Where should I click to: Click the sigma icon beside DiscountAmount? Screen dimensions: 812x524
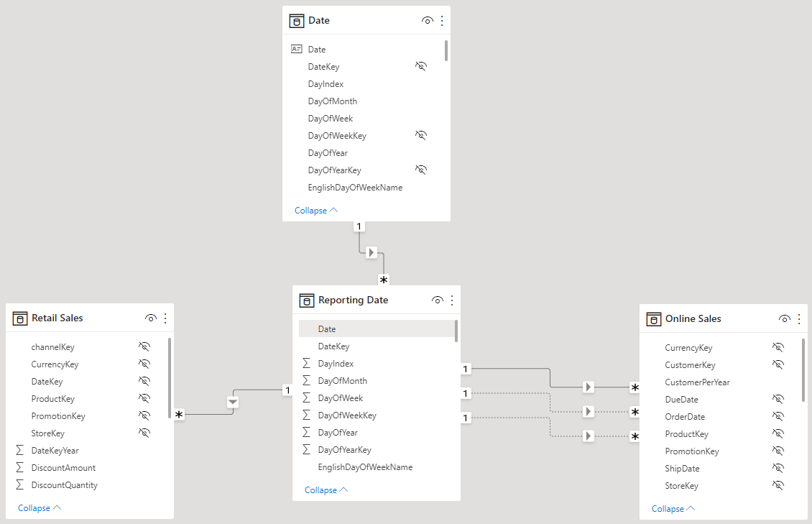coord(19,467)
